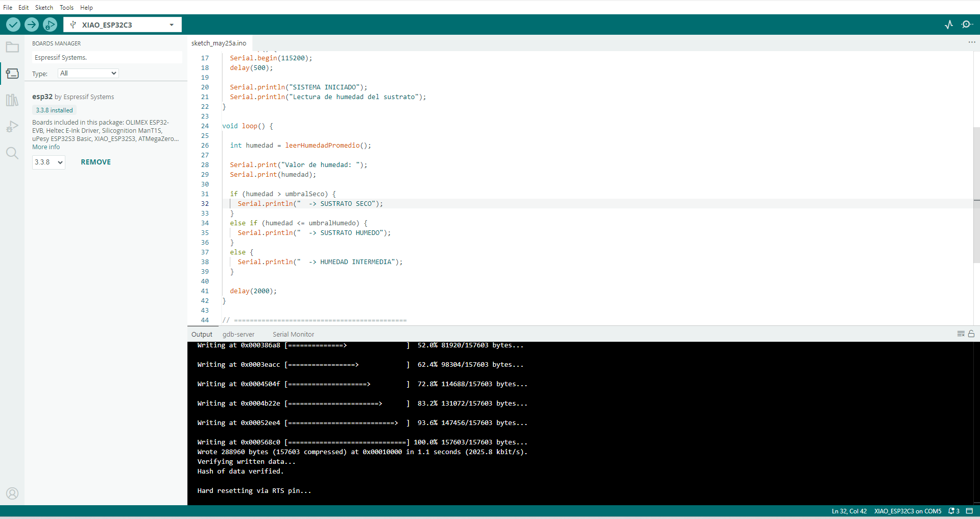Click line number 32 in gutter
The width and height of the screenshot is (980, 519).
coord(205,203)
